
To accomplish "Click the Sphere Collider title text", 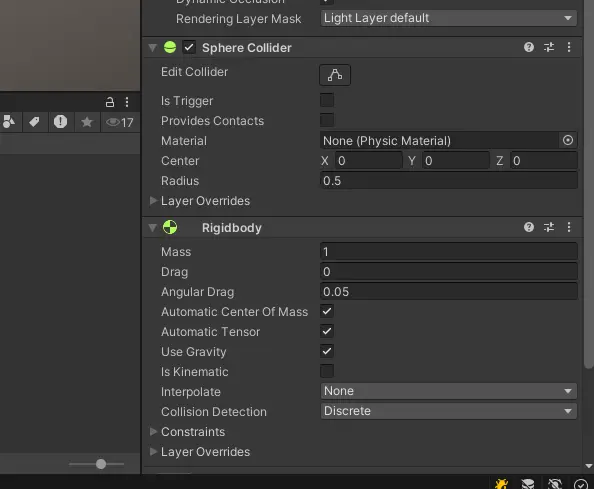I will (x=247, y=48).
